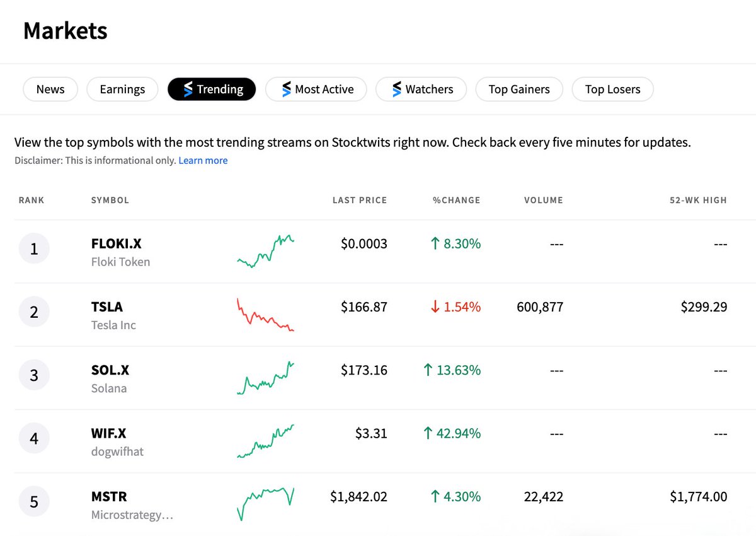Click the rank 3 badge

34,375
